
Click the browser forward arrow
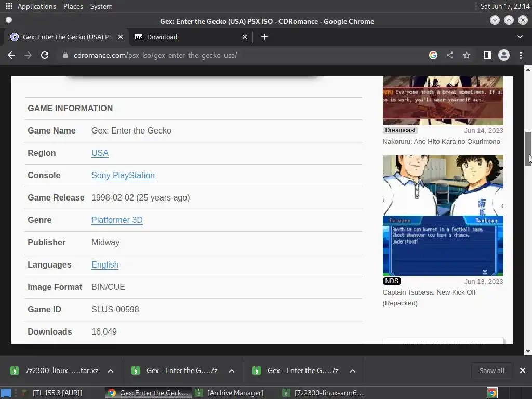coord(28,55)
